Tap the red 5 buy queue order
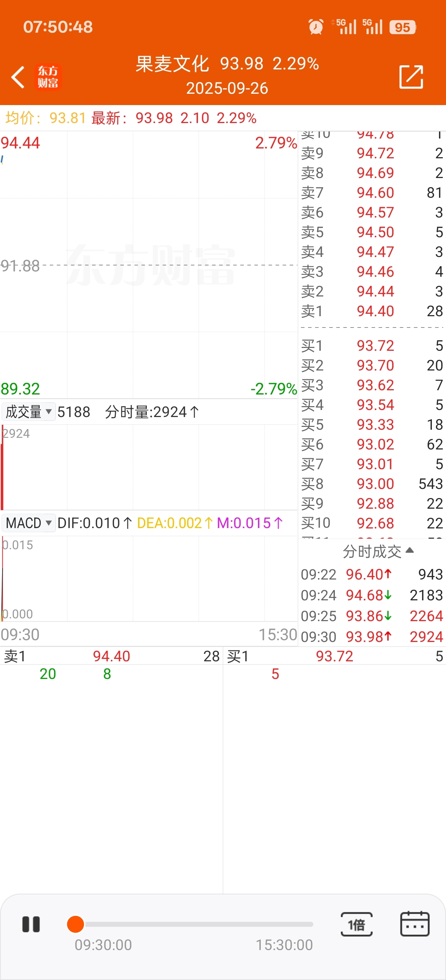This screenshot has height=980, width=446. point(275,674)
